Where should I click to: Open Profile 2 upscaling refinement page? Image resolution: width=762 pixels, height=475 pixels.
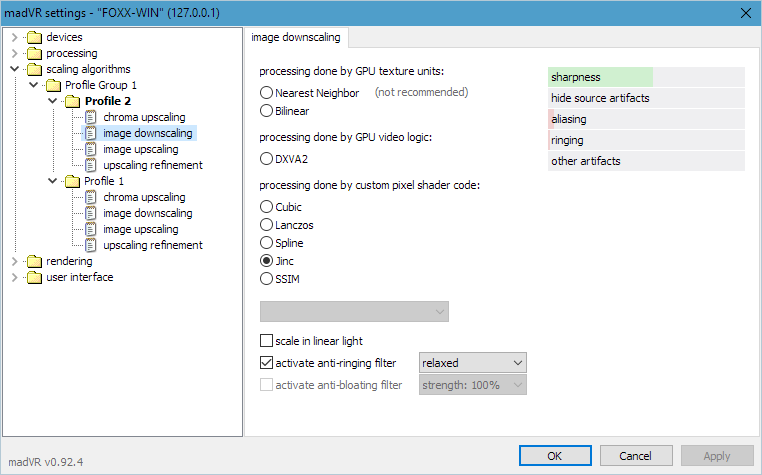[x=153, y=165]
